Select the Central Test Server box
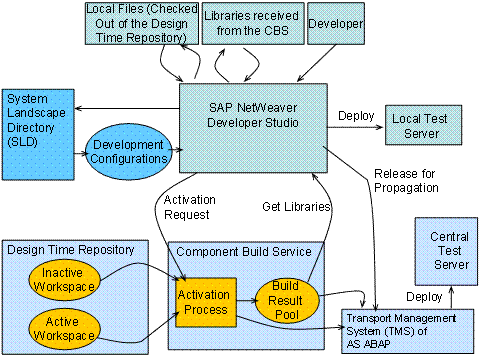Image resolution: width=480 pixels, height=360 pixels. tap(446, 251)
